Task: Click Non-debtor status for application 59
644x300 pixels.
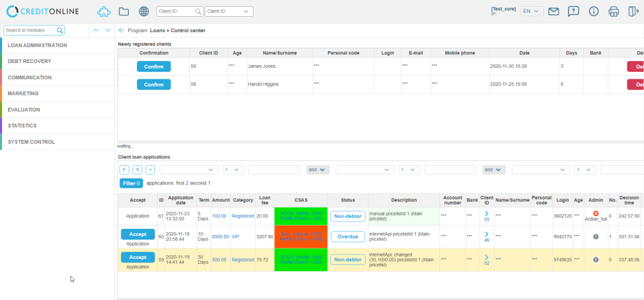Action: pyautogui.click(x=348, y=260)
